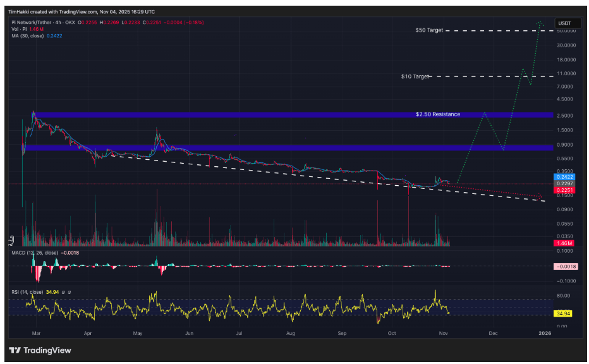The image size is (589, 364).
Task: Click the small TradingView mark beside the volume bars
Action: tap(11, 240)
